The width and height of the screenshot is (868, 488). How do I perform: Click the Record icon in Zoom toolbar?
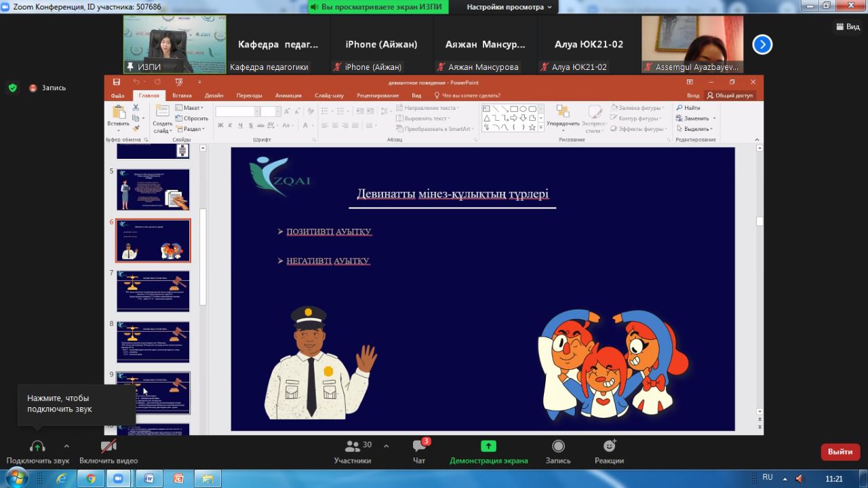pos(558,446)
